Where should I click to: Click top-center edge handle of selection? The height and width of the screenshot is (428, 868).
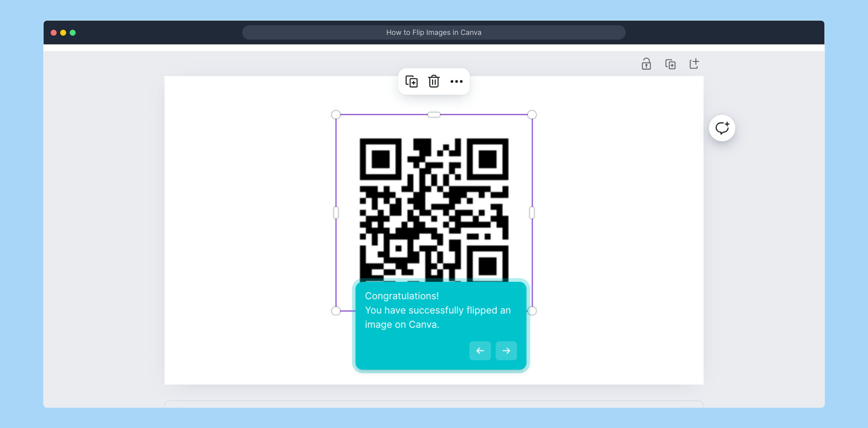(x=434, y=115)
